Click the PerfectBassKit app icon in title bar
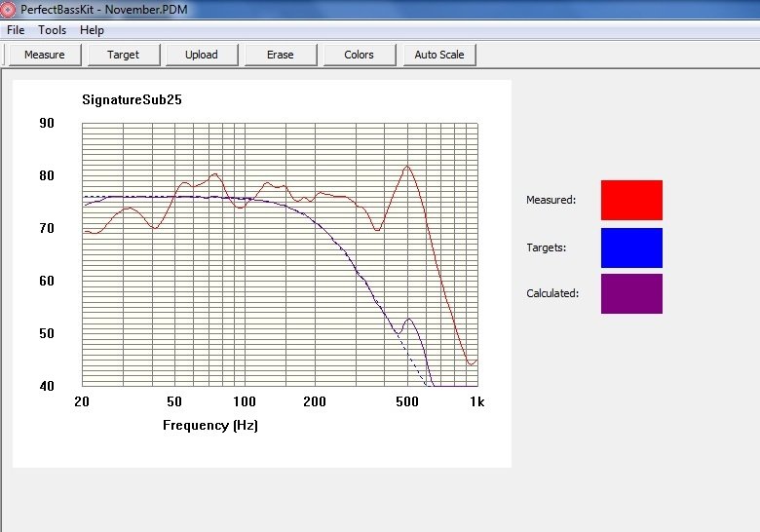Image resolution: width=760 pixels, height=532 pixels. point(8,9)
